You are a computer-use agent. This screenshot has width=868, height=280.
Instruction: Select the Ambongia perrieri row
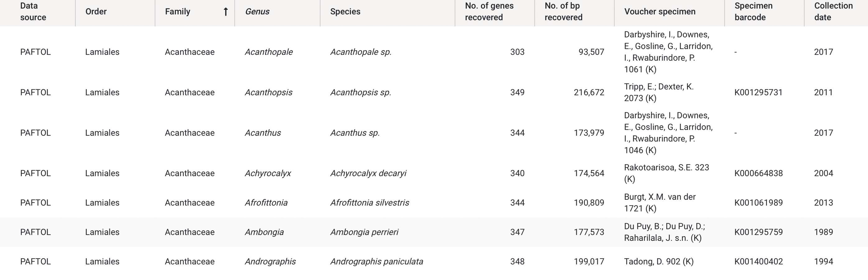[434, 232]
